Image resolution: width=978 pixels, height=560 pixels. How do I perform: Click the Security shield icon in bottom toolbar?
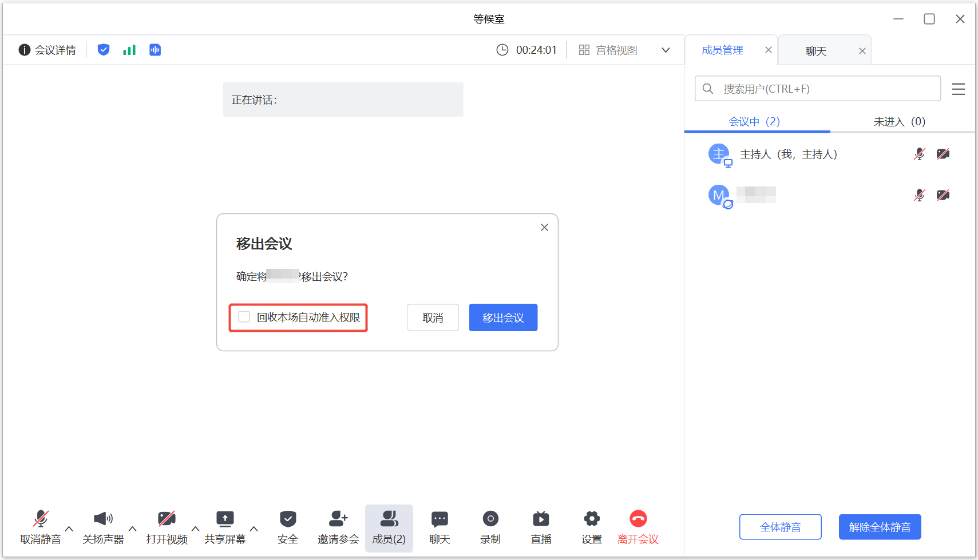pos(288,519)
